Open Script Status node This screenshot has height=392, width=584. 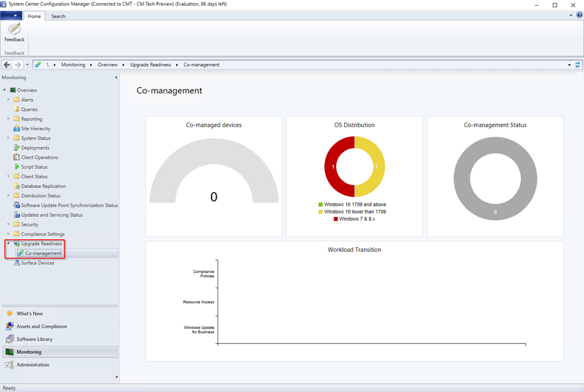[34, 167]
